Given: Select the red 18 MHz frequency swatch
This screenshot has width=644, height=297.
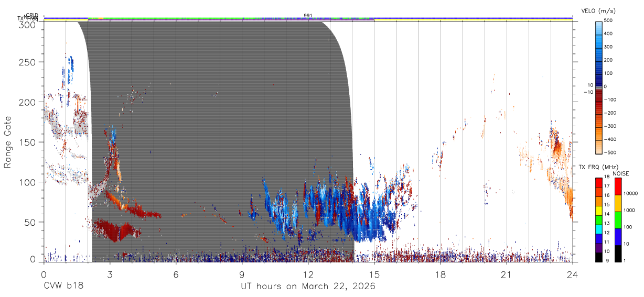Looking at the screenshot, I should [x=598, y=182].
